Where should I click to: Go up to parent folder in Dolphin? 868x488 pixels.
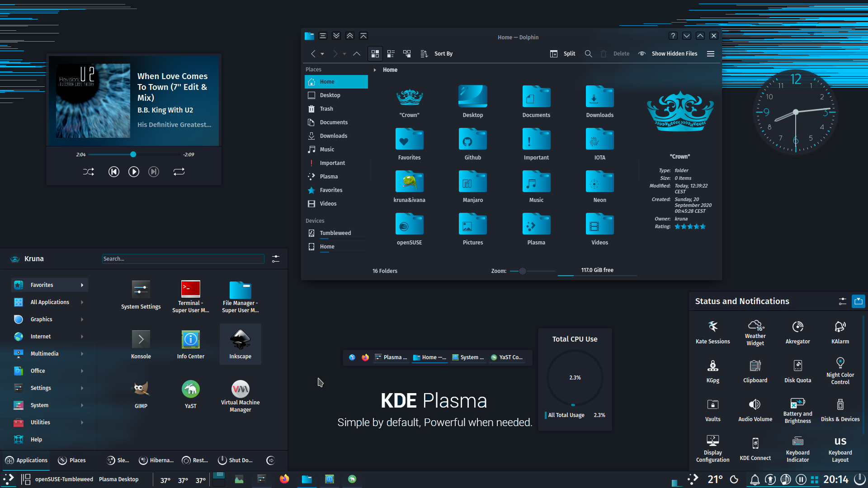357,54
